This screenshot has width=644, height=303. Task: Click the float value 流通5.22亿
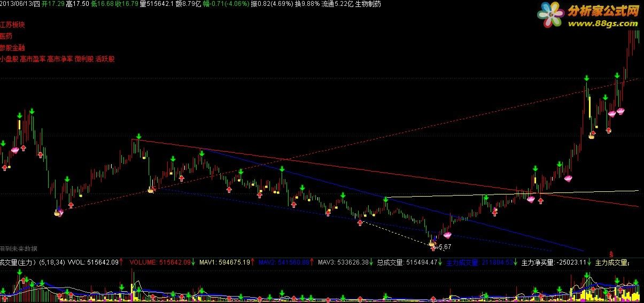pos(338,4)
